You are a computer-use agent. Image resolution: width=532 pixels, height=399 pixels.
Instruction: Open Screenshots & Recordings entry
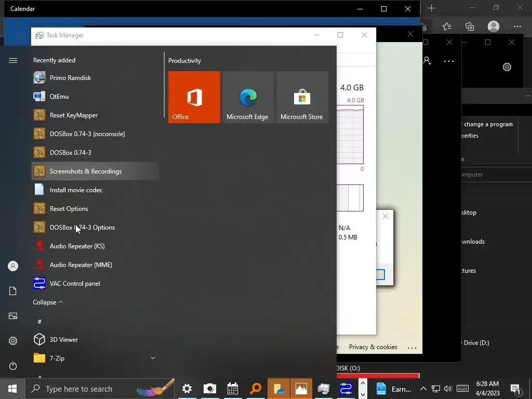coord(95,171)
